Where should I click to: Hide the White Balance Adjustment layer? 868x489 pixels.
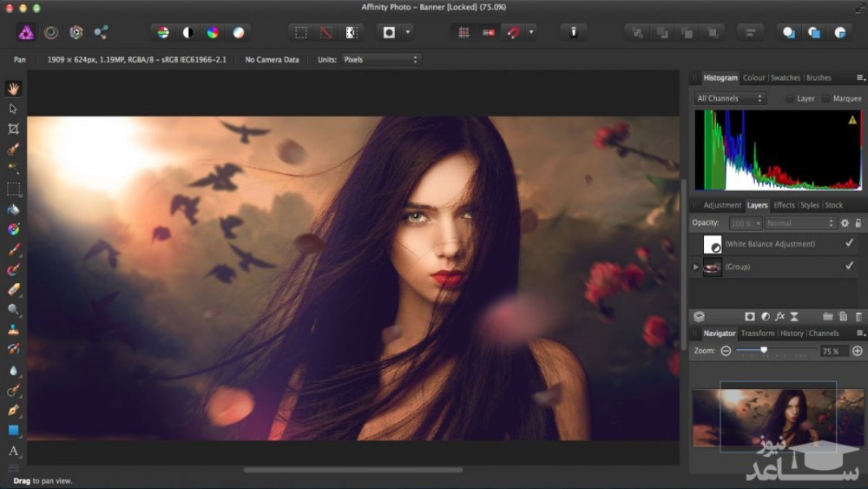coord(849,244)
